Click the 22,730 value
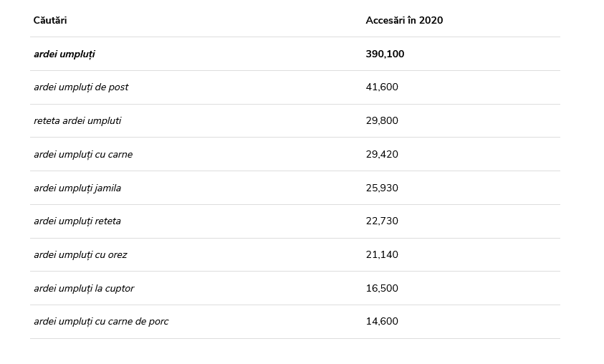This screenshot has height=364, width=604. click(382, 221)
